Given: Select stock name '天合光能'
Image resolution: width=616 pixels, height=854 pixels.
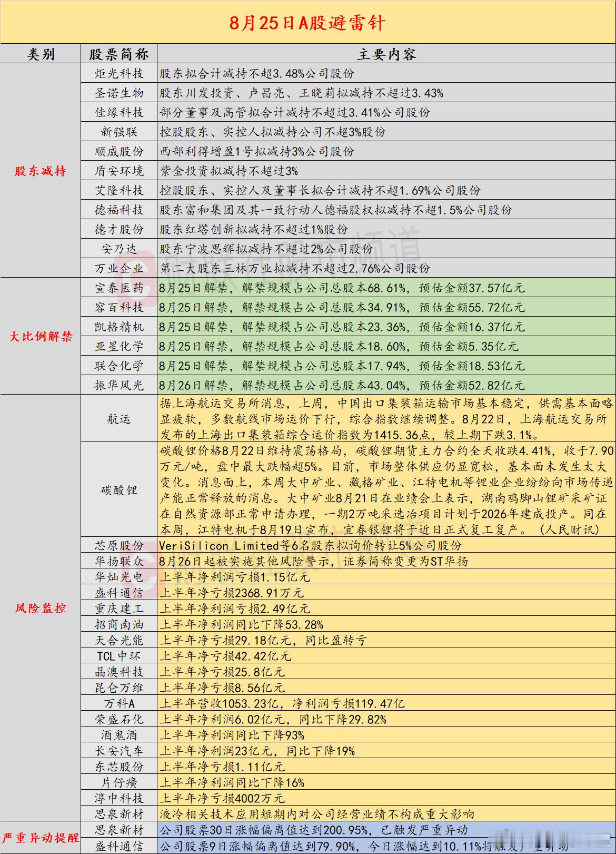Looking at the screenshot, I should coord(119,640).
